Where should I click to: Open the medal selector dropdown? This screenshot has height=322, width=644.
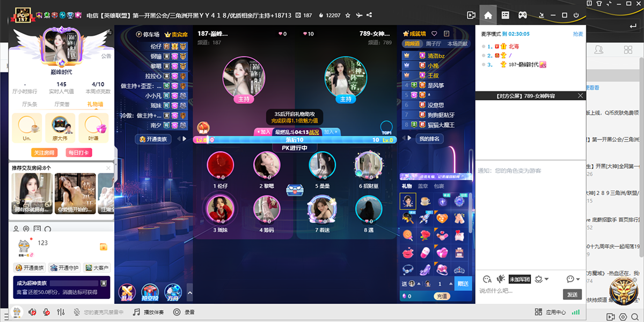(x=541, y=279)
